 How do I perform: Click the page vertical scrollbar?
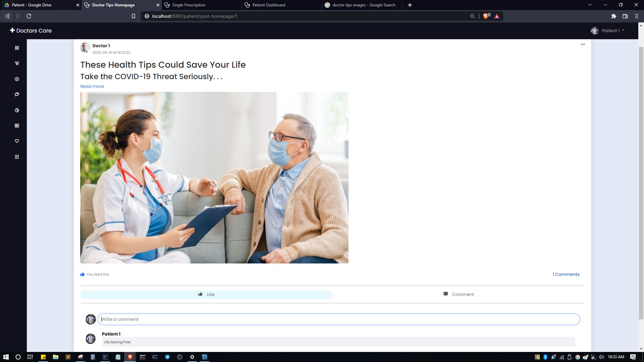641,183
